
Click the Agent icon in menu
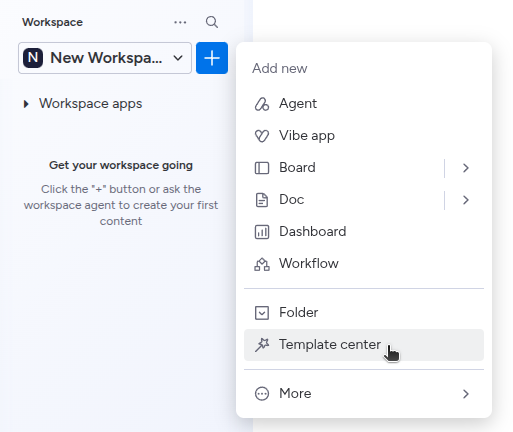tap(262, 104)
